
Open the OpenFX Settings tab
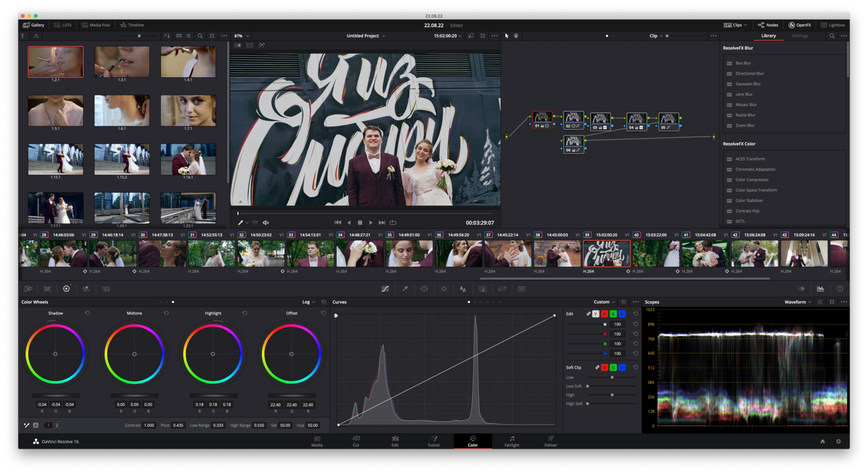[x=800, y=36]
